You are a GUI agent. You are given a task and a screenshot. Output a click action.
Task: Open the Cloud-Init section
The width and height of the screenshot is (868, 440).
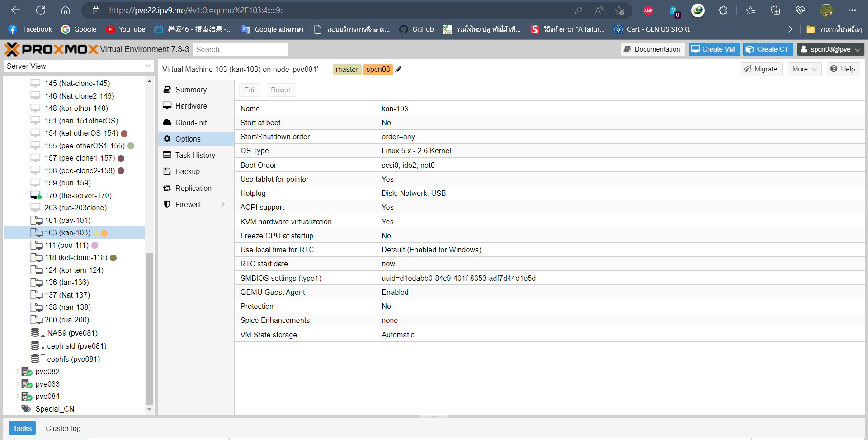click(196, 123)
